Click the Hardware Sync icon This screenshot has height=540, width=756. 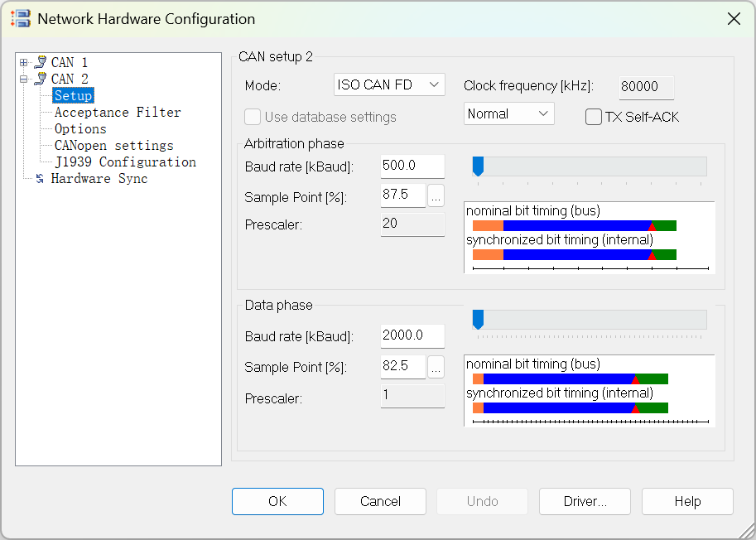pos(40,179)
